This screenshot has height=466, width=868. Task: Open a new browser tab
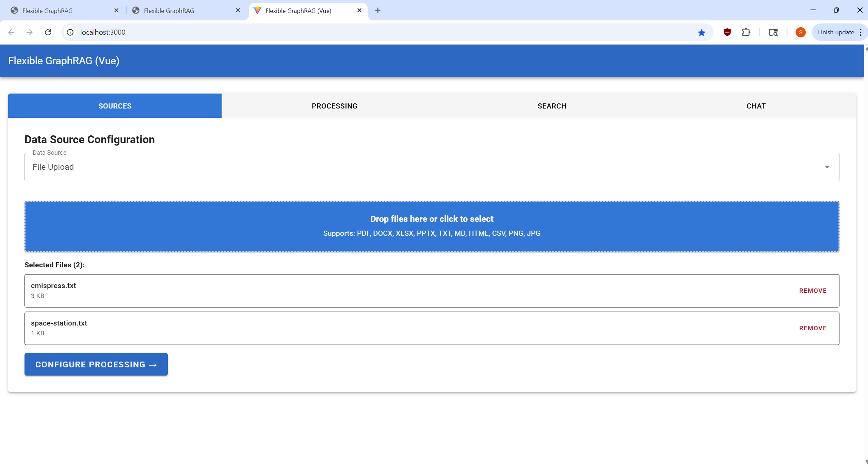[x=377, y=11]
